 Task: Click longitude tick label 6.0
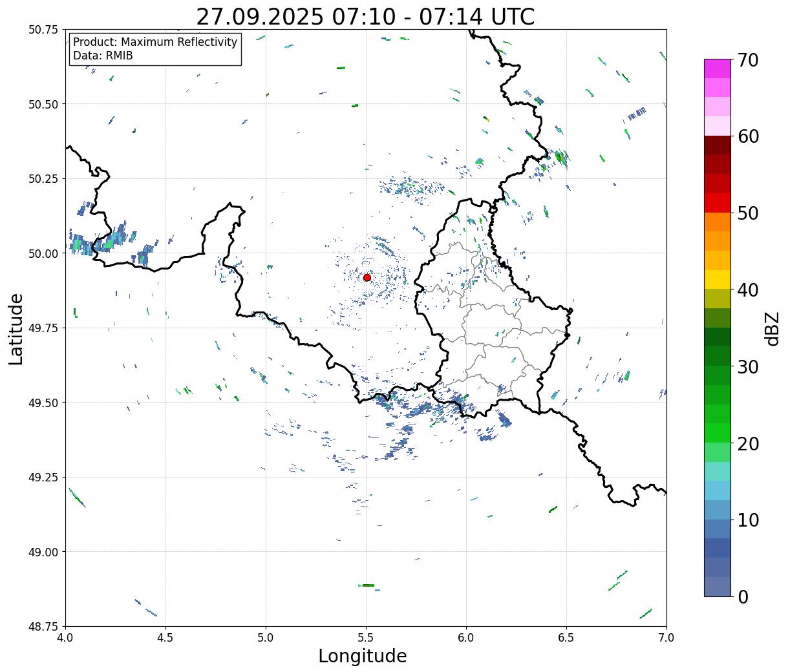(466, 637)
